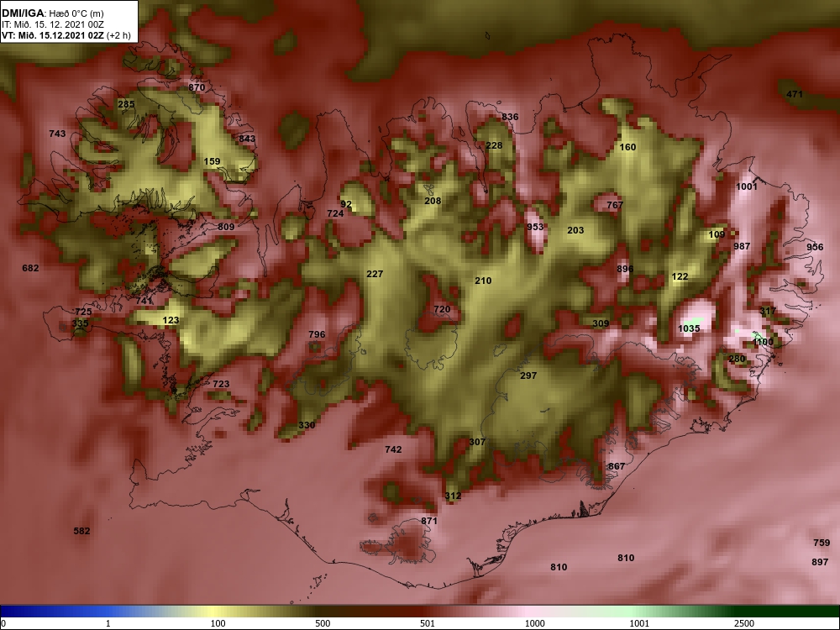Click the map value 317

(768, 311)
